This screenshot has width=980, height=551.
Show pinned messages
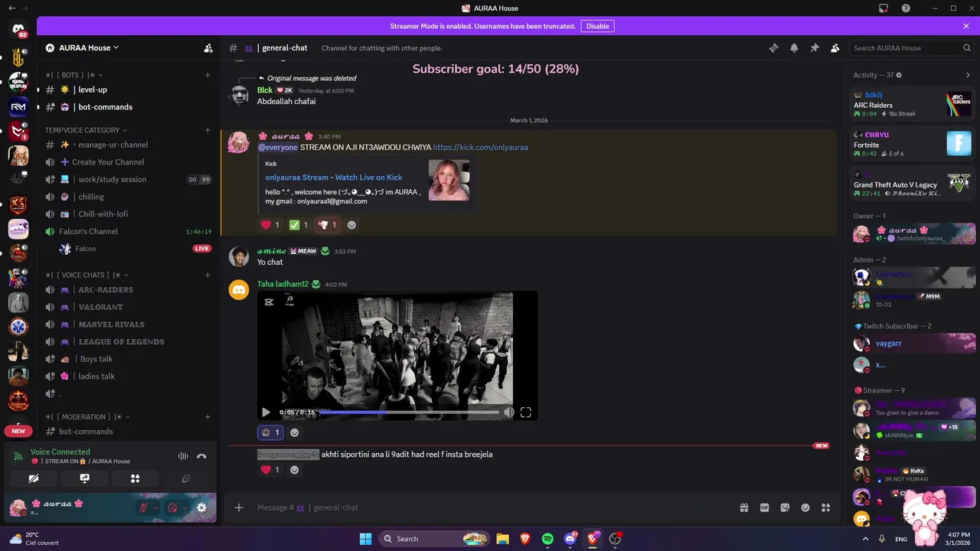815,47
